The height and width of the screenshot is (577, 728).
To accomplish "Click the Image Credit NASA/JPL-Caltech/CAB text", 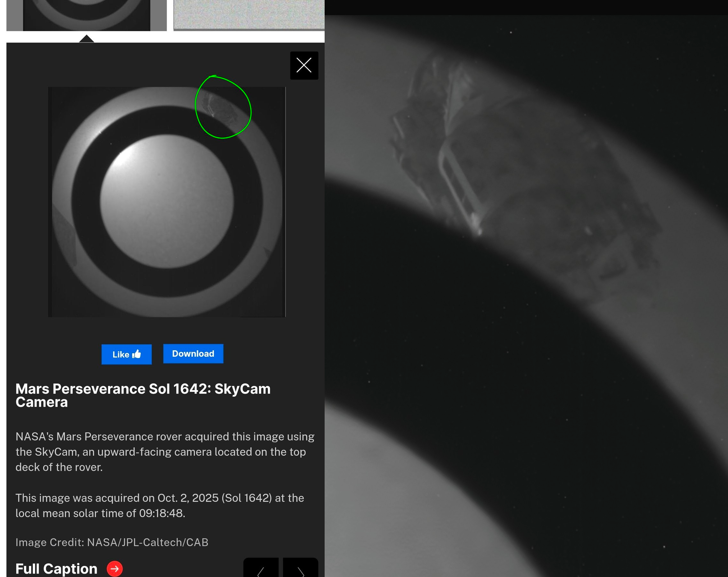I will pos(112,542).
